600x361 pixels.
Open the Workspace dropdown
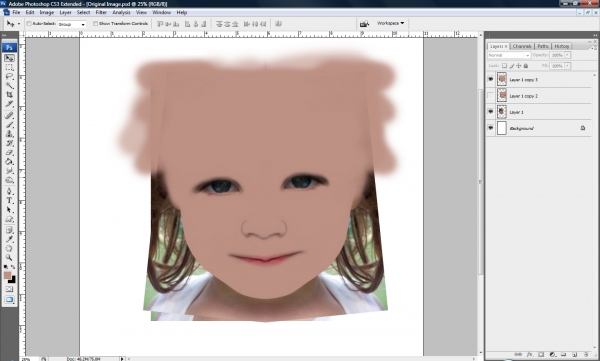click(x=390, y=23)
